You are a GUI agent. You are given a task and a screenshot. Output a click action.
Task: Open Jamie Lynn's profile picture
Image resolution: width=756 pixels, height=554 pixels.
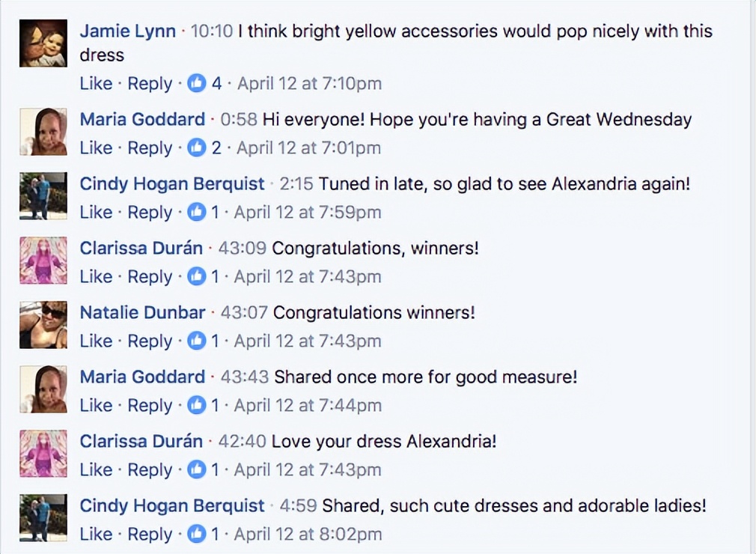click(x=43, y=43)
